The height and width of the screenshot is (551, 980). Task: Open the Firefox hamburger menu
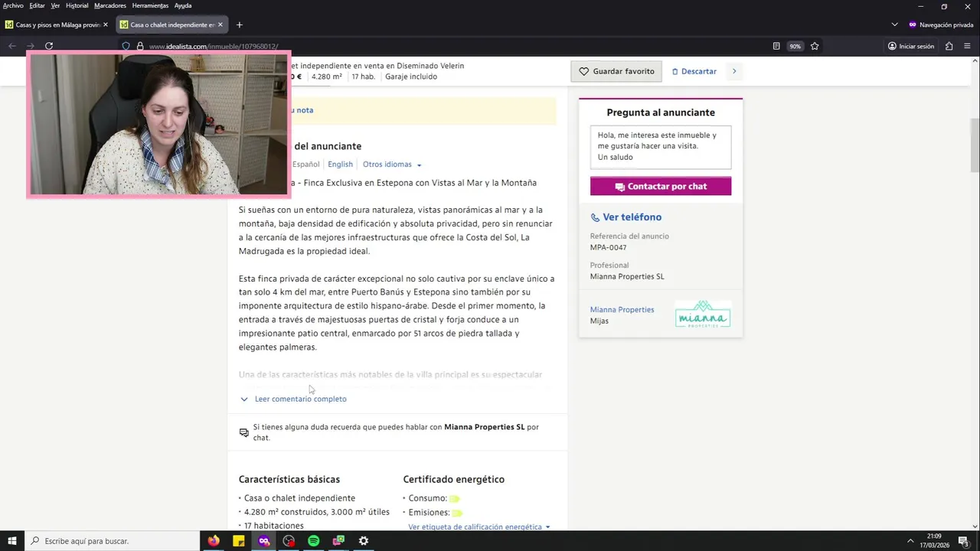coord(968,46)
